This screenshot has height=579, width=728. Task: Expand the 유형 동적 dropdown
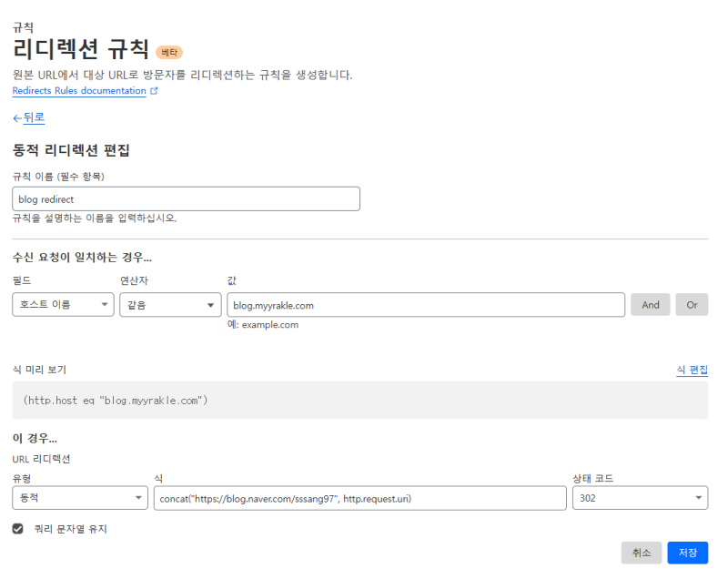point(80,498)
